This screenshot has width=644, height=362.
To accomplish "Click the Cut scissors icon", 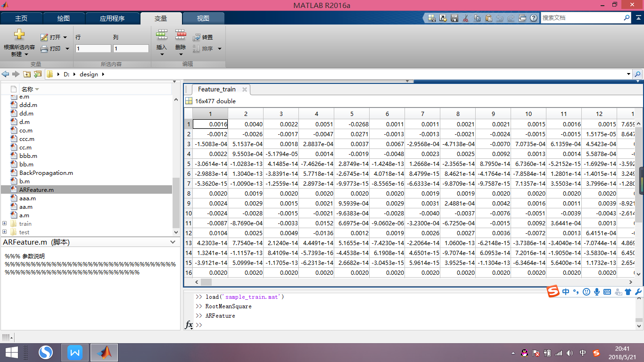I will coord(466,18).
